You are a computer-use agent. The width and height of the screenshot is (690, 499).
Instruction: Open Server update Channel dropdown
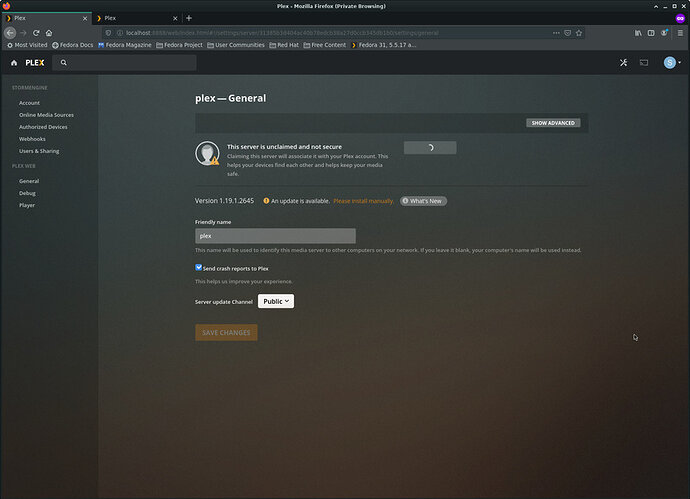276,301
